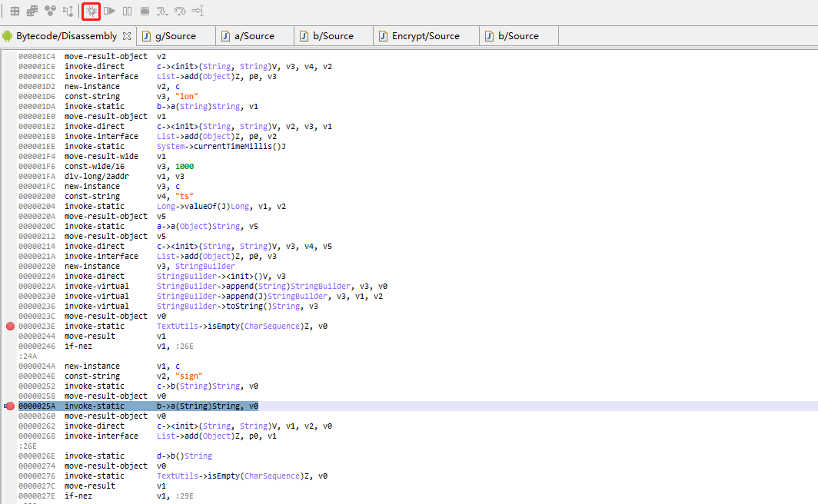Select the Bytecode/Disassembly tab

pos(66,36)
